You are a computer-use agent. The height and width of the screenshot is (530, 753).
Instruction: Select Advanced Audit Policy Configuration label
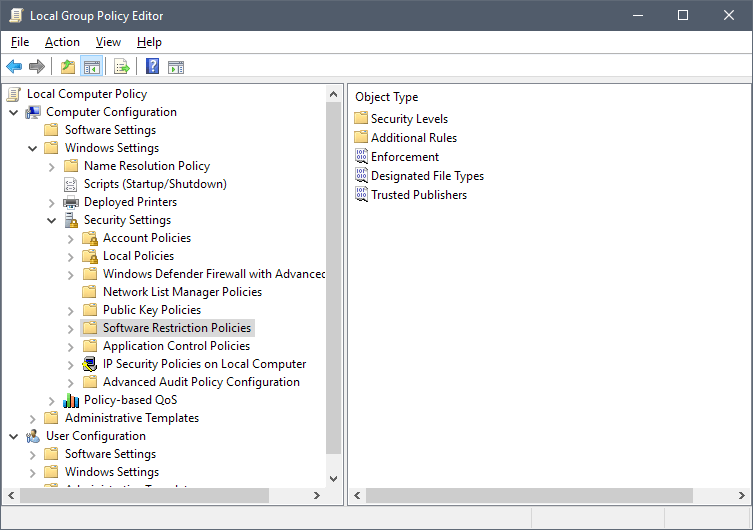point(201,382)
